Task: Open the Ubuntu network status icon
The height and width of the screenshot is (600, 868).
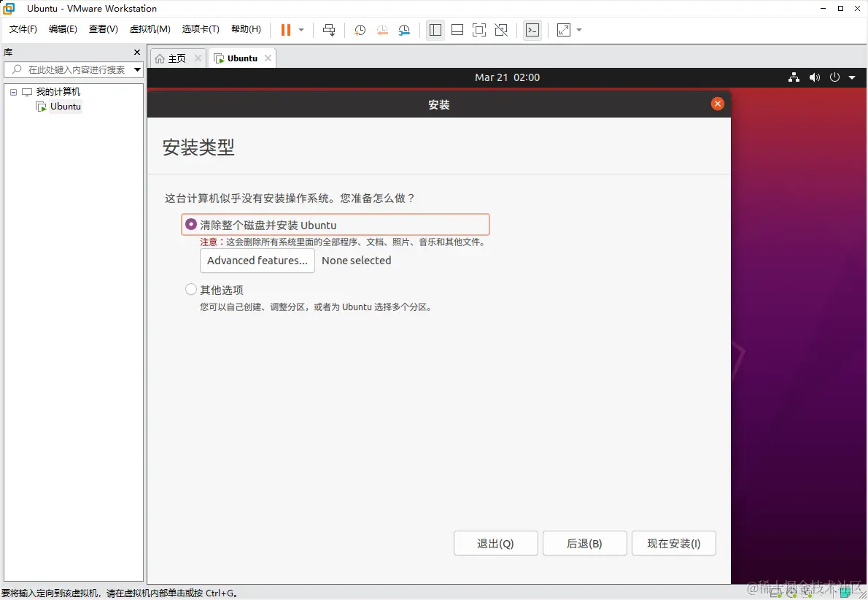Action: click(794, 77)
